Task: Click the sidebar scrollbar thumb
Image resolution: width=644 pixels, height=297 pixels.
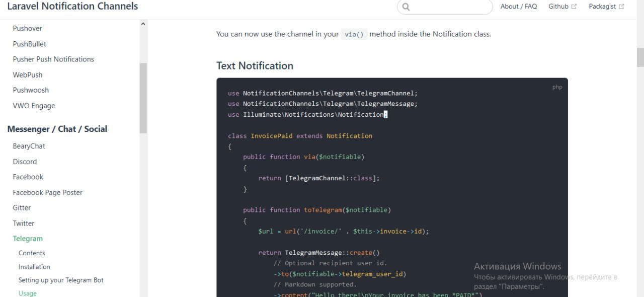Action: pyautogui.click(x=143, y=98)
